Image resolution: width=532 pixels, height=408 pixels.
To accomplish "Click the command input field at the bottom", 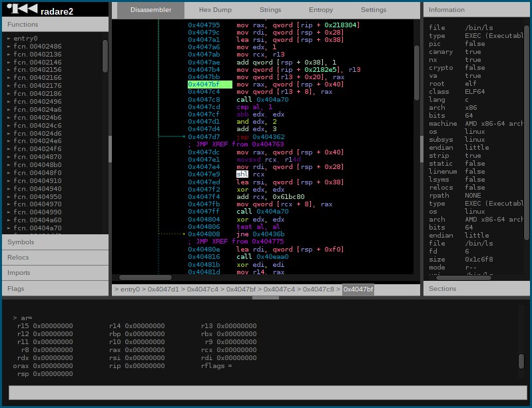I will point(268,393).
